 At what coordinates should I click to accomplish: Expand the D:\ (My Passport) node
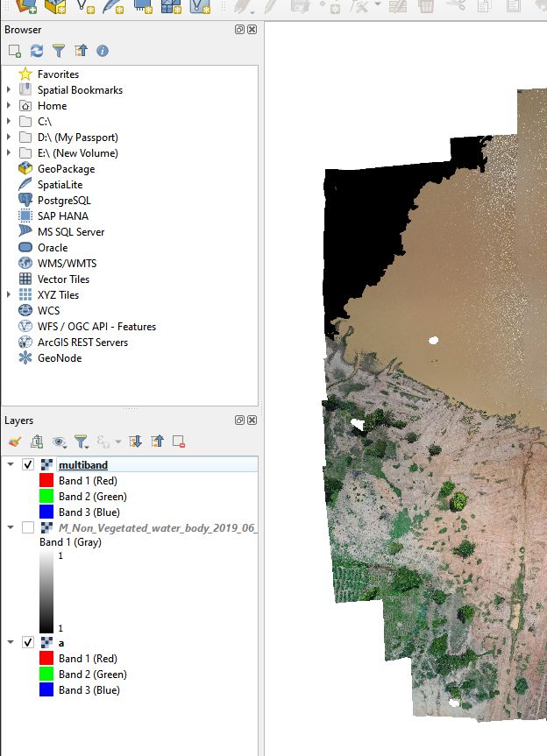[9, 137]
